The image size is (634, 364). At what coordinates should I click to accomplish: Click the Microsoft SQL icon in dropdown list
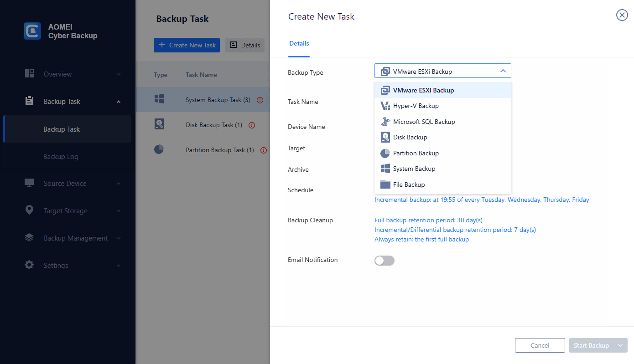point(385,122)
